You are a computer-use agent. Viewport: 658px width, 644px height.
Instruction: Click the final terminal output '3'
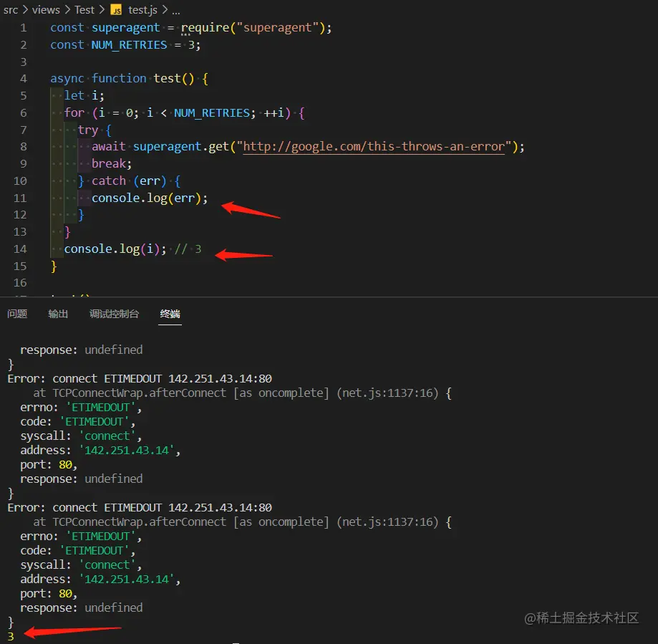[x=11, y=636]
